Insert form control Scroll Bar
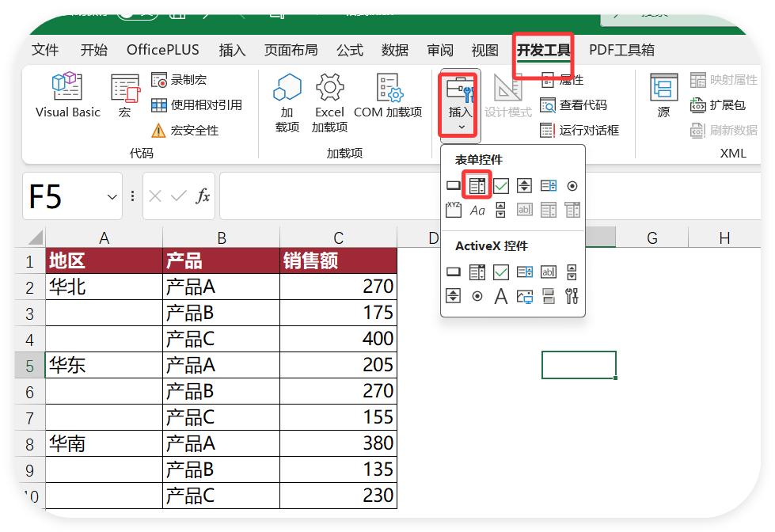The width and height of the screenshot is (775, 532). (500, 210)
